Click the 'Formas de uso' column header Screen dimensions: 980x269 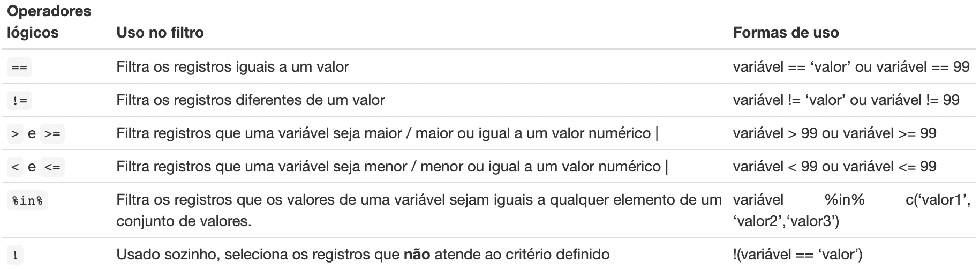click(786, 33)
